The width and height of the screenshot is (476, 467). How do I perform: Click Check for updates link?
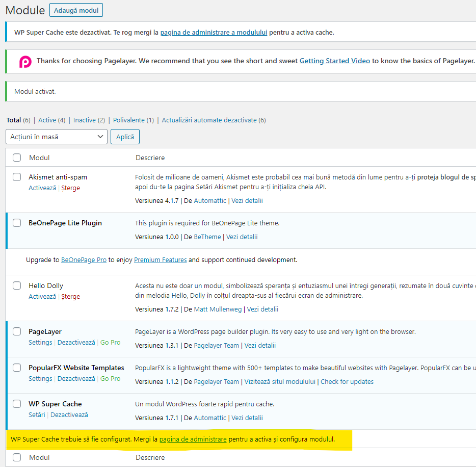pyautogui.click(x=347, y=382)
